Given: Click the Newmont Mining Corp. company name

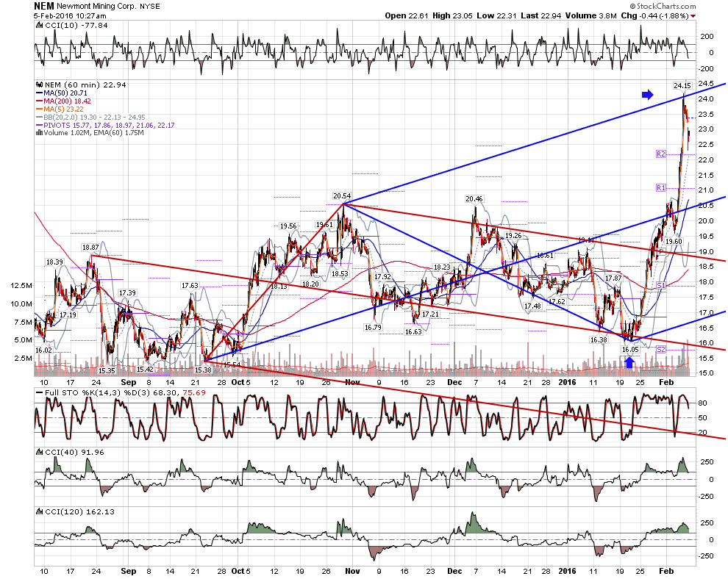Looking at the screenshot, I should [x=97, y=6].
